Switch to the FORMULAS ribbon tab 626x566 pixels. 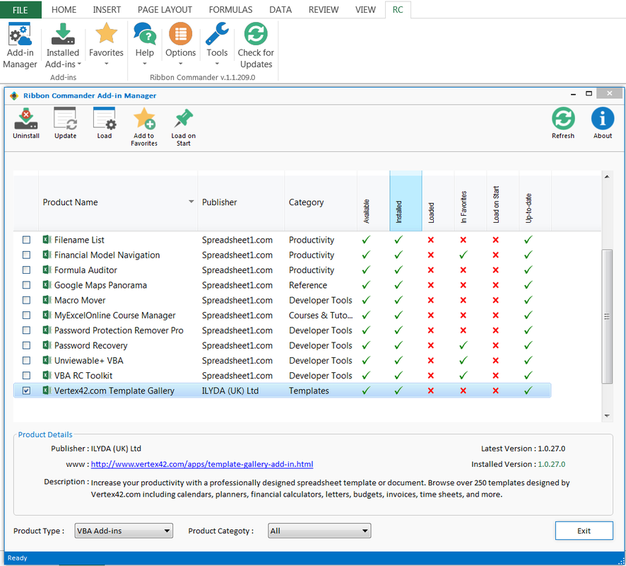coord(230,10)
